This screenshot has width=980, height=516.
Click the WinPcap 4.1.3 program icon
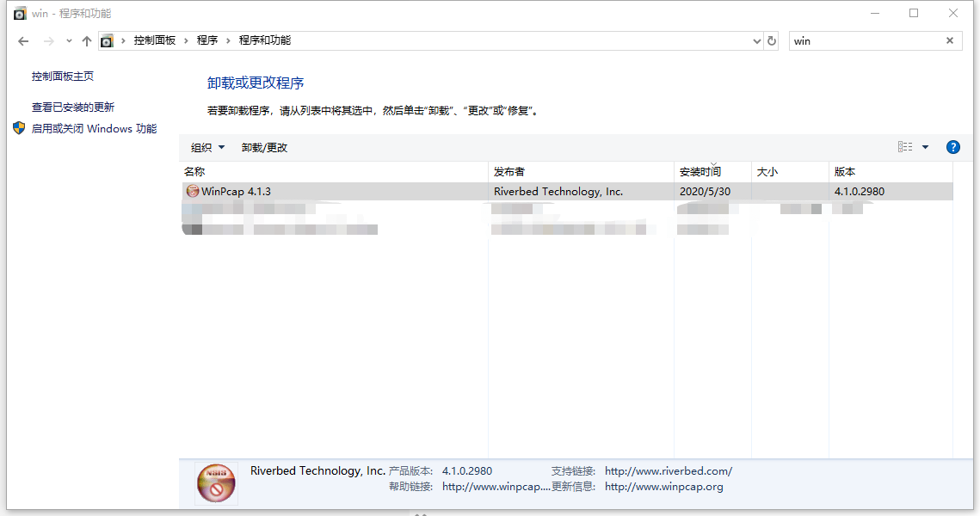tap(192, 191)
